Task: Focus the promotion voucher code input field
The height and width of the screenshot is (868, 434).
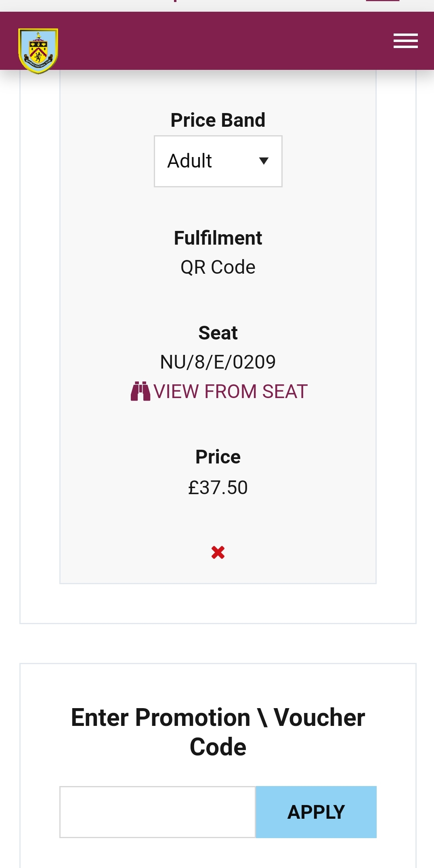Action: click(157, 812)
